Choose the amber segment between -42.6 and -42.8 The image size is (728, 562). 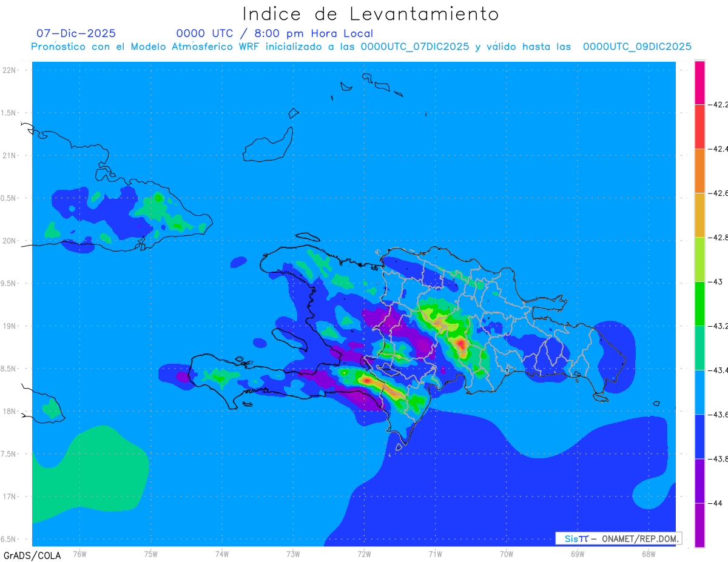point(699,215)
